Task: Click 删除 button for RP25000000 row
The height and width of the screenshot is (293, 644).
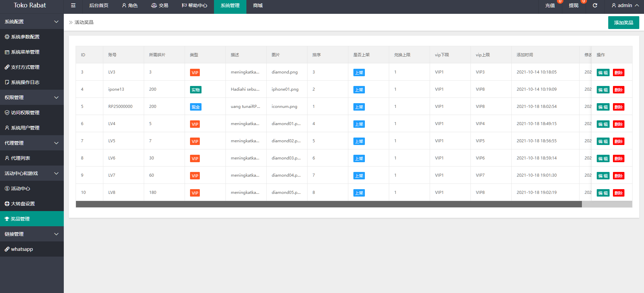Action: pos(618,107)
